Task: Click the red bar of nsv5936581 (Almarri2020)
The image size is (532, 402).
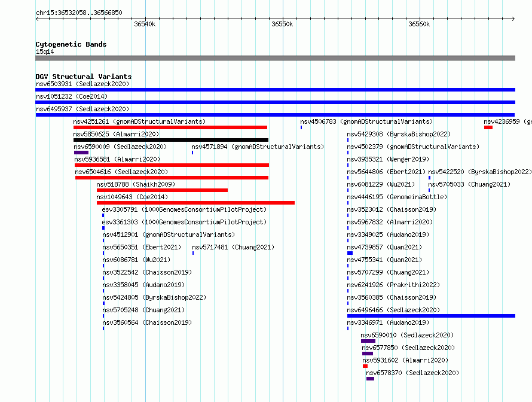Action: point(172,165)
